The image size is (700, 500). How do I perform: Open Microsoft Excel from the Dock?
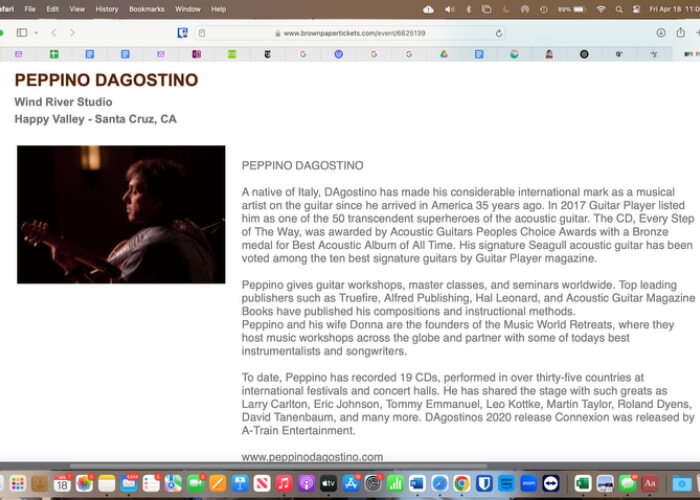(x=583, y=483)
